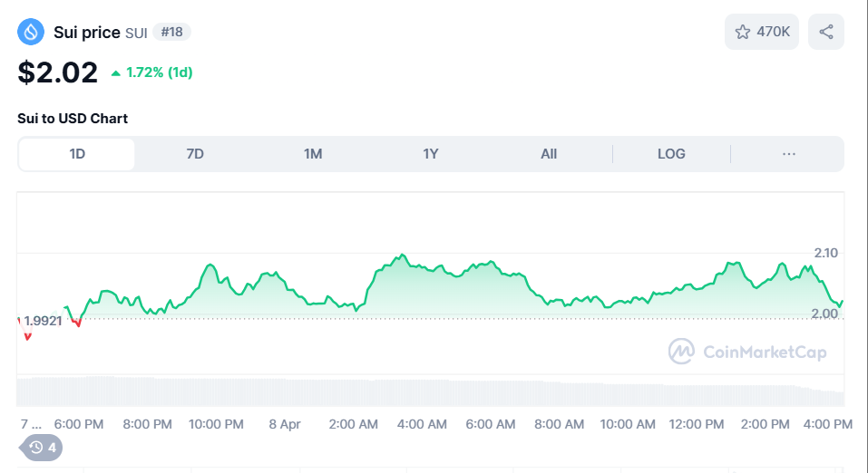The width and height of the screenshot is (868, 473).
Task: Click the $2.02 current price
Action: tap(58, 72)
